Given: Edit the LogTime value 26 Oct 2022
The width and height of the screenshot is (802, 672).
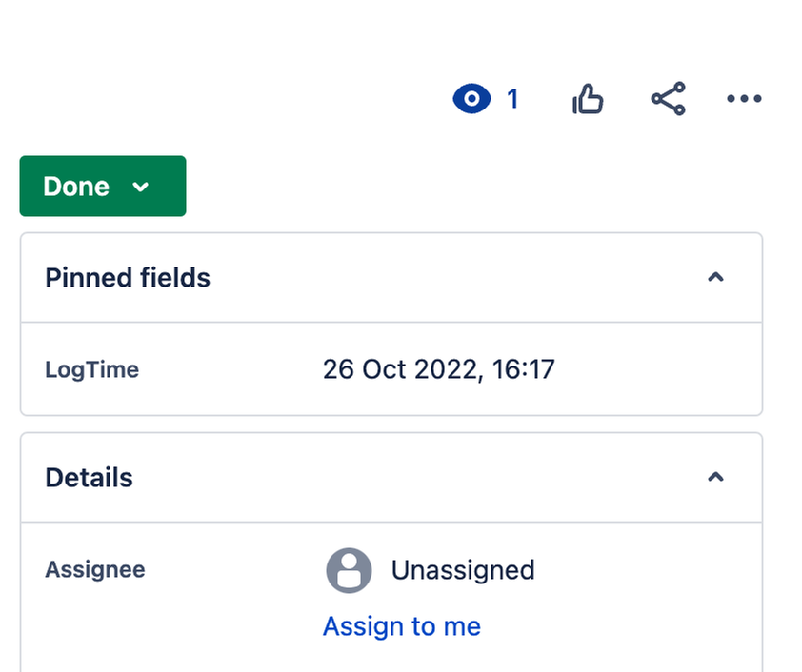Looking at the screenshot, I should point(439,369).
